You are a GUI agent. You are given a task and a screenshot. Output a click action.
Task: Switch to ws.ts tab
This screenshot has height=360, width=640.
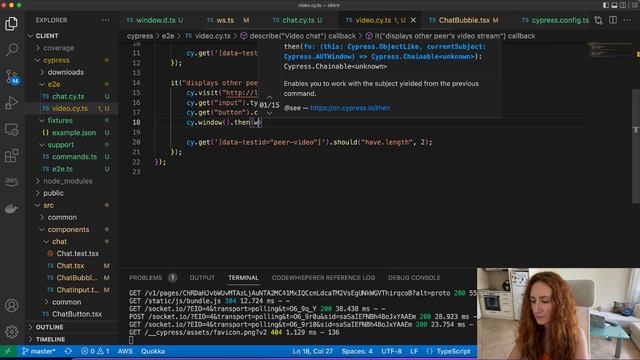pyautogui.click(x=228, y=20)
